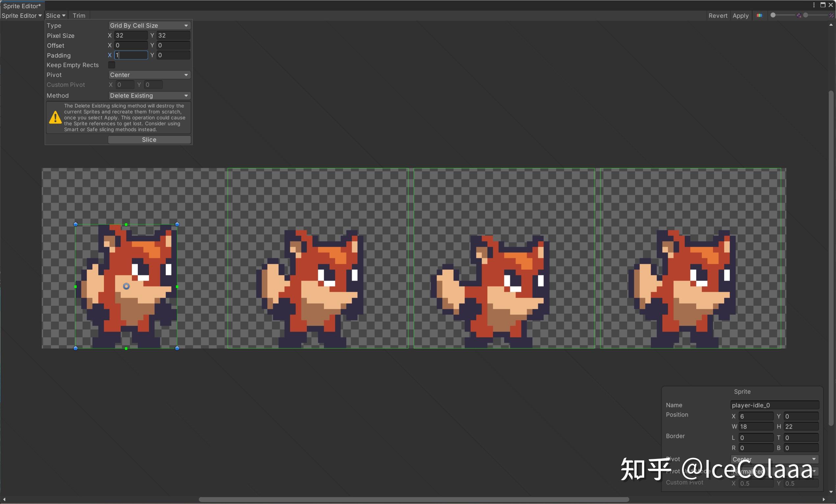Click the top-center green edge handle of the selected sprite
836x504 pixels.
pyautogui.click(x=126, y=224)
